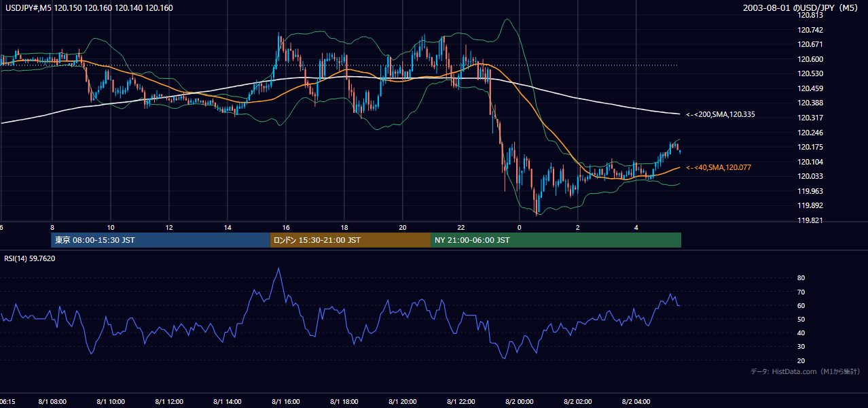868x408 pixels.
Task: Click hour tick 16 under price chart
Action: point(286,227)
